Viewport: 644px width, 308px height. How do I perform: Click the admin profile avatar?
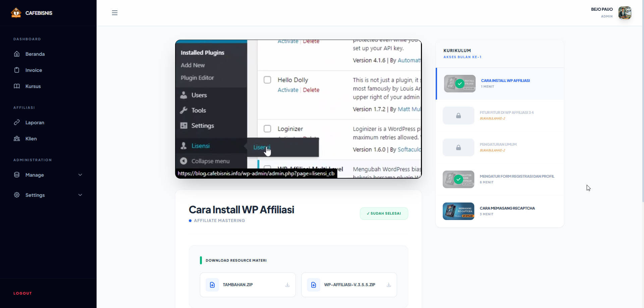click(625, 13)
